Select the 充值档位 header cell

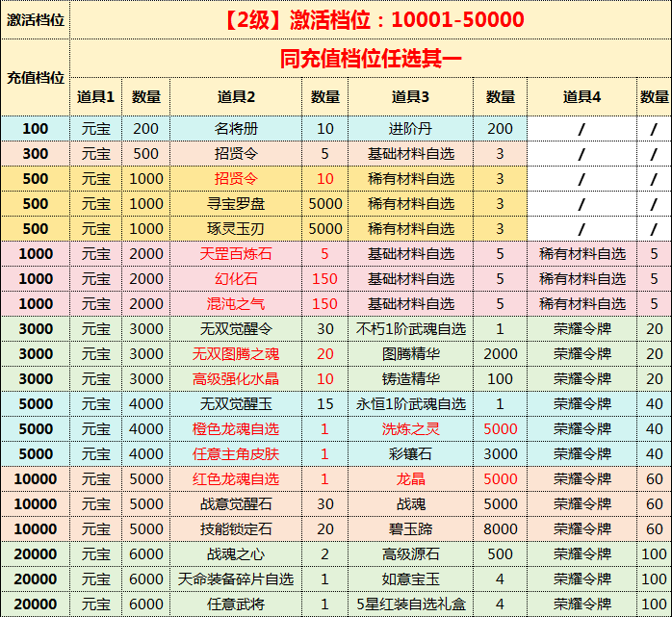pos(36,78)
